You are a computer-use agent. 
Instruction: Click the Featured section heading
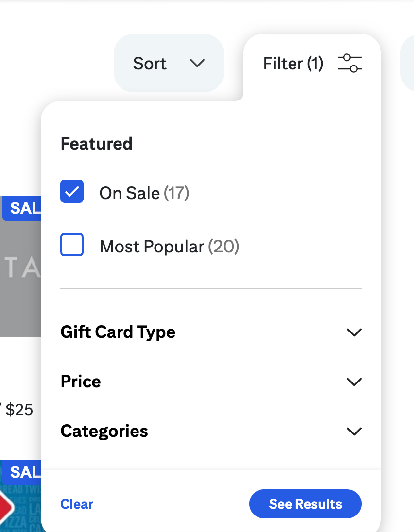click(x=96, y=143)
